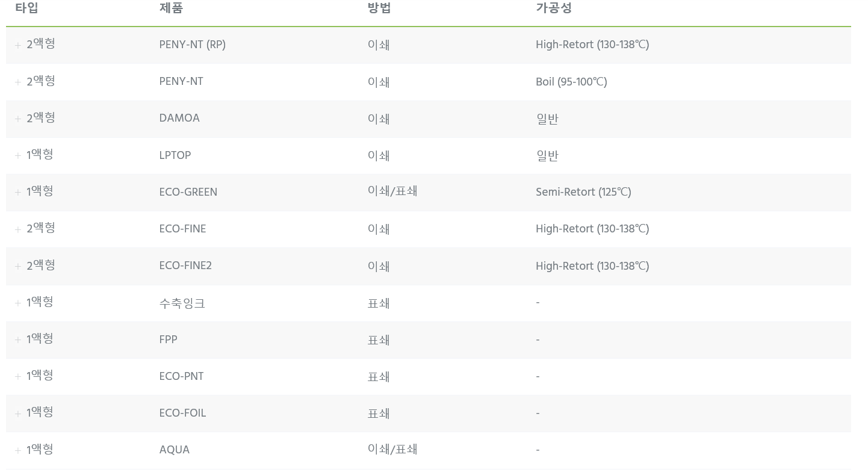868x472 pixels.
Task: Select the 수축잉크 product name
Action: point(182,303)
